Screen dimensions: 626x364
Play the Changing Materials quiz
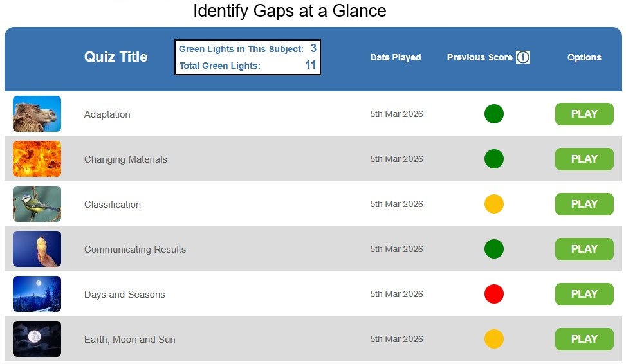(584, 159)
